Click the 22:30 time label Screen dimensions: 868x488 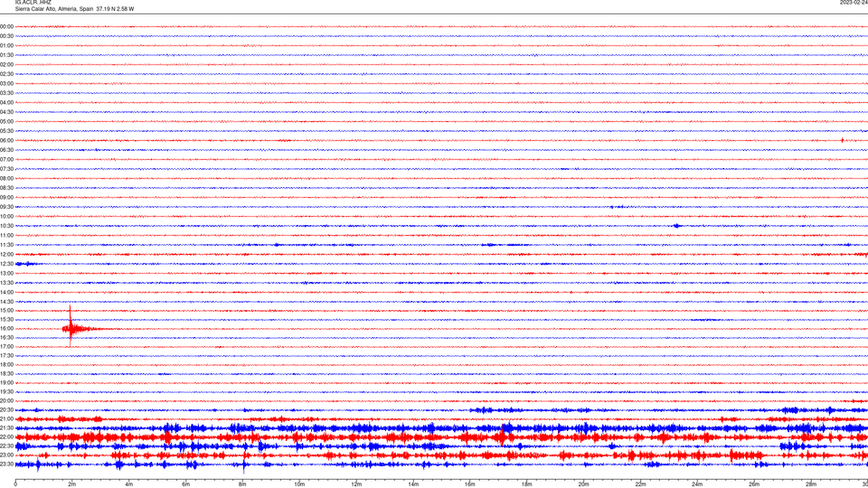click(x=6, y=446)
